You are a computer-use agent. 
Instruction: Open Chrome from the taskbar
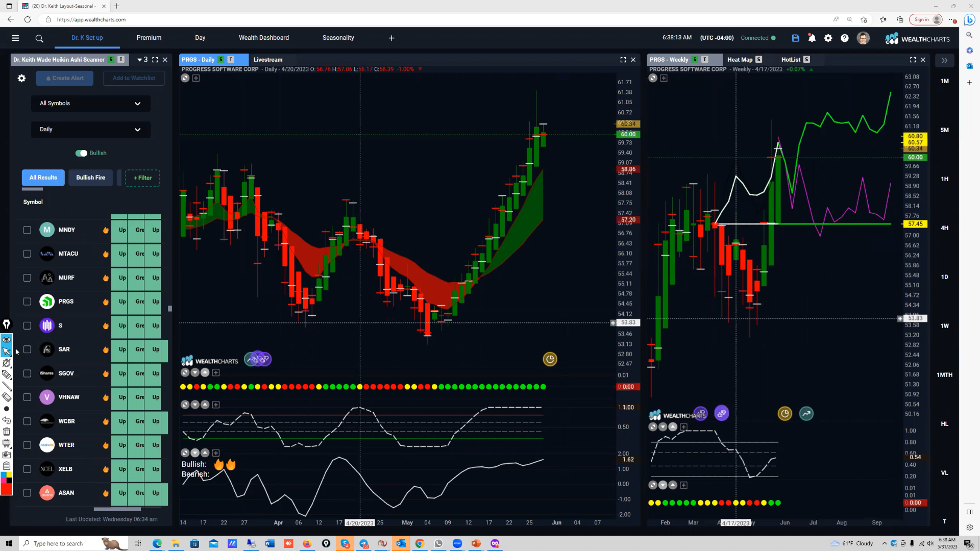(420, 543)
